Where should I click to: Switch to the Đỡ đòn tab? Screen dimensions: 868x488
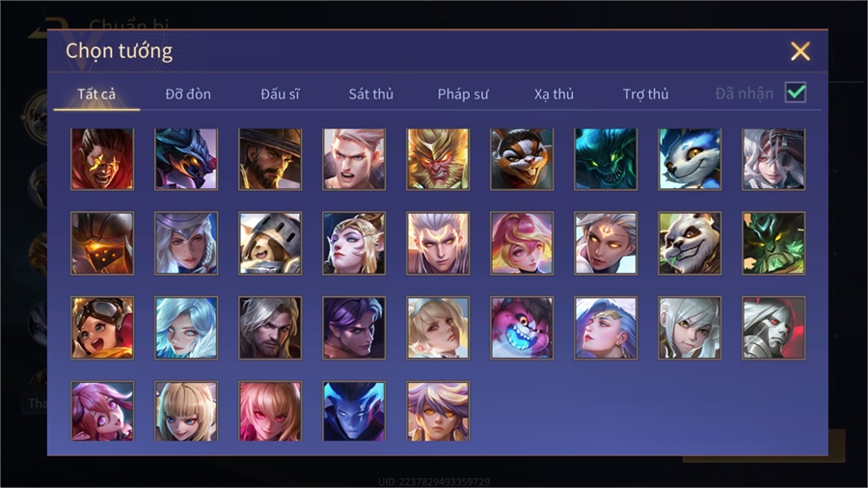coord(188,95)
